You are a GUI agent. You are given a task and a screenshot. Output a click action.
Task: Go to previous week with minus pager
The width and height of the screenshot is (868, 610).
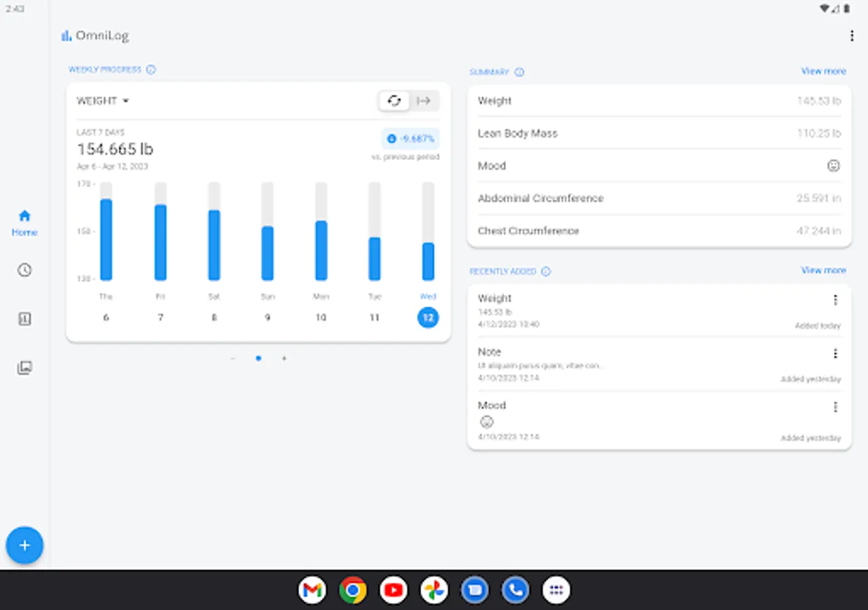(233, 359)
